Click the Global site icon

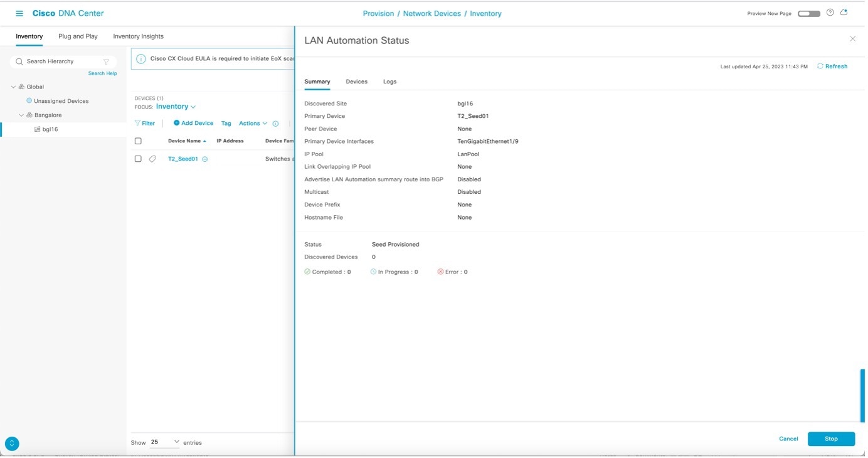[x=22, y=87]
